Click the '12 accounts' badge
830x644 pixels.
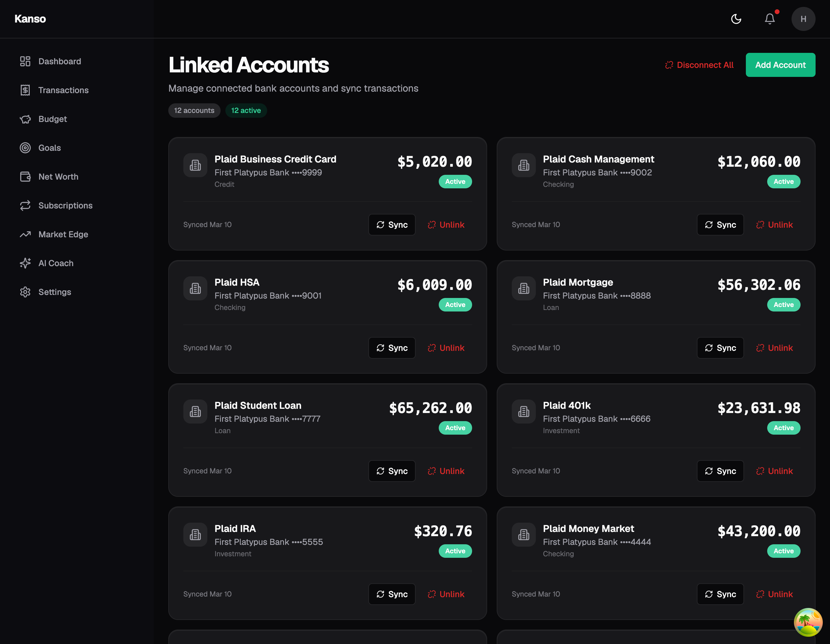tap(194, 111)
